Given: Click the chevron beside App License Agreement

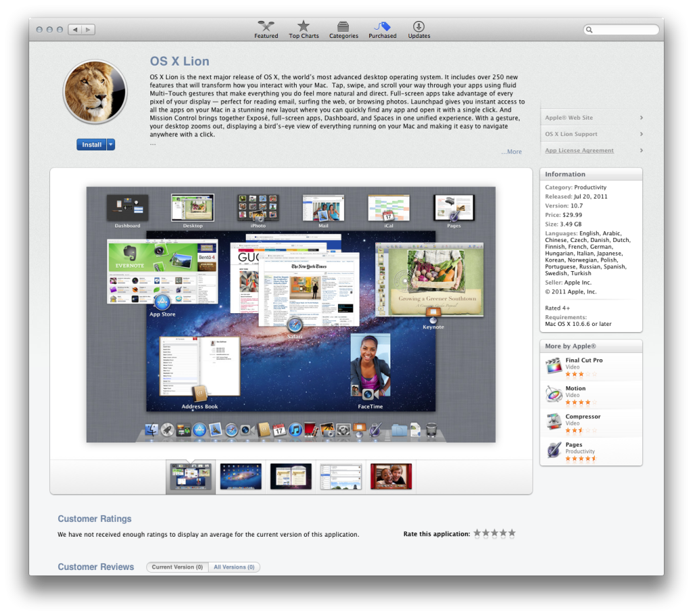Looking at the screenshot, I should [642, 150].
